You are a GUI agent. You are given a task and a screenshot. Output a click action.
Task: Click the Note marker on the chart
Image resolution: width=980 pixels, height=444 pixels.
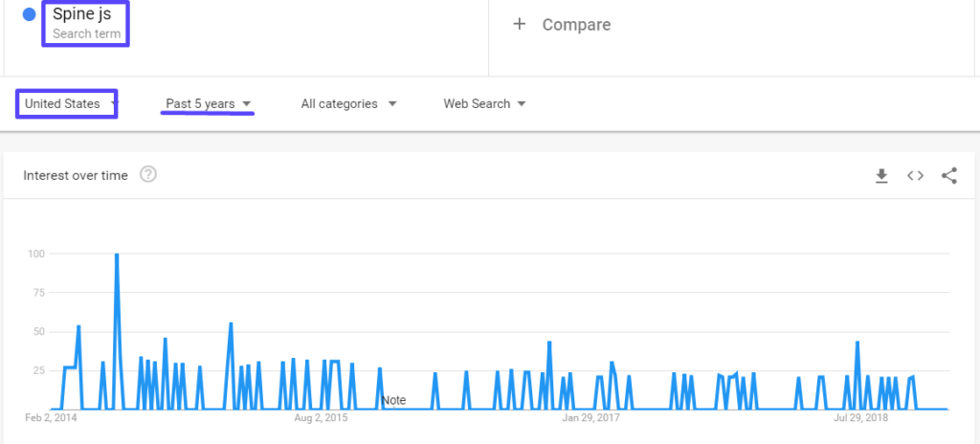click(393, 400)
